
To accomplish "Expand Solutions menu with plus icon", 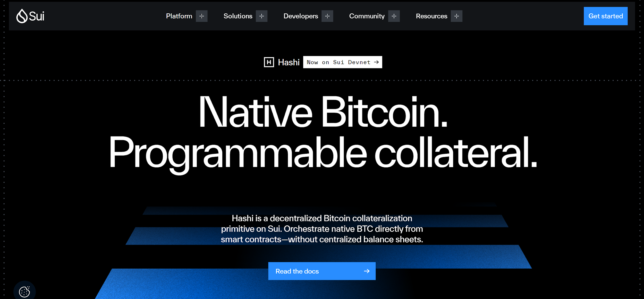I will click(261, 16).
